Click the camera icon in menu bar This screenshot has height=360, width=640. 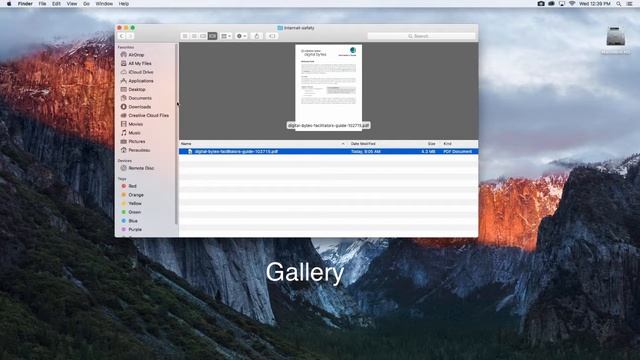click(x=541, y=4)
